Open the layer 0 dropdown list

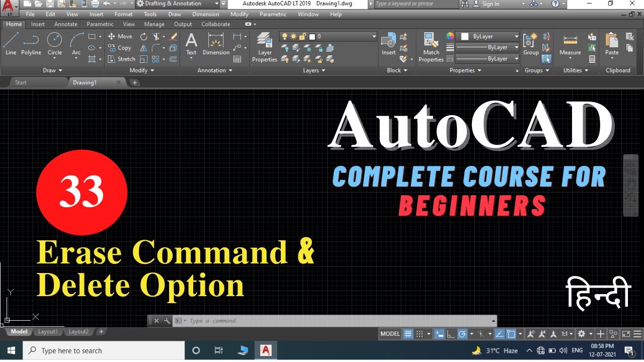coord(328,37)
